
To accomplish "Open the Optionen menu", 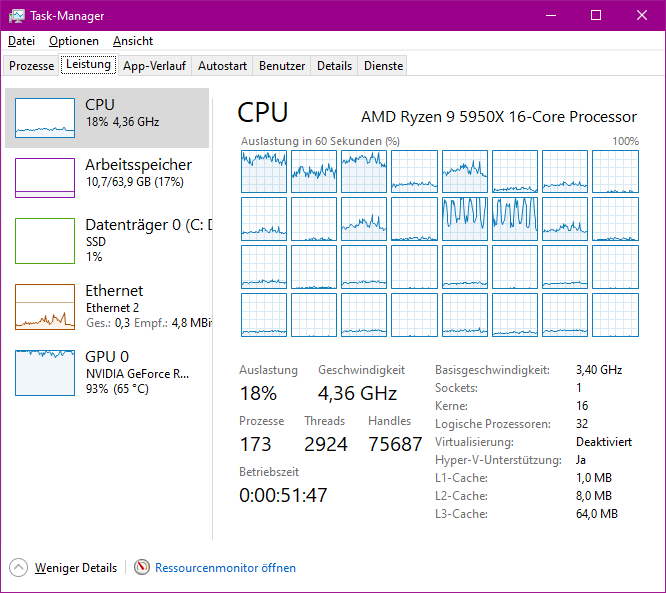I will point(74,41).
